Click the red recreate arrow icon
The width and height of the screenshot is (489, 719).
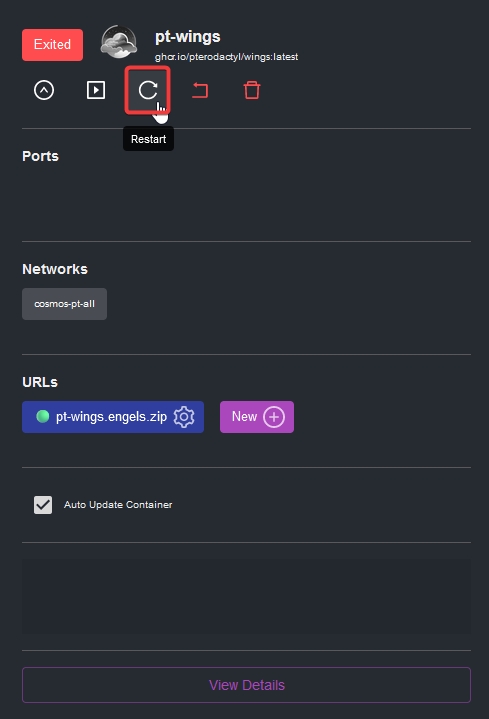pos(200,90)
